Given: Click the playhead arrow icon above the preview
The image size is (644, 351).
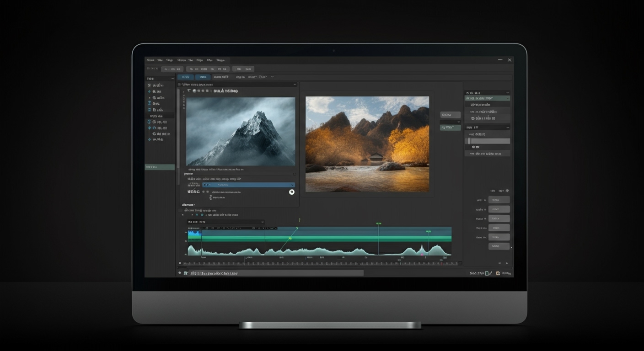Looking at the screenshot, I should pyautogui.click(x=189, y=91).
